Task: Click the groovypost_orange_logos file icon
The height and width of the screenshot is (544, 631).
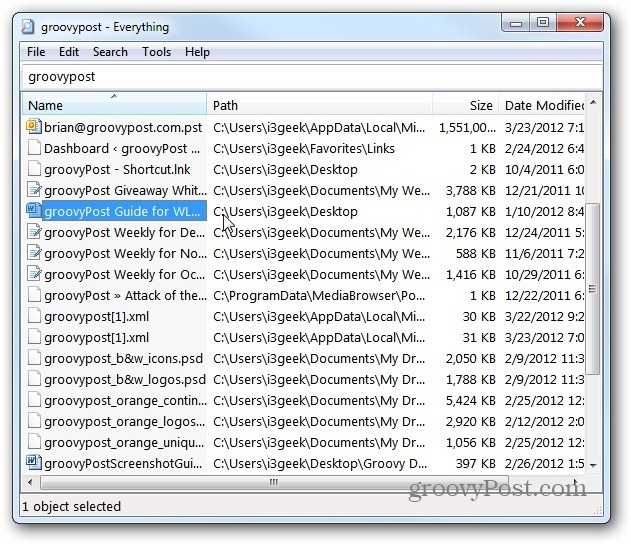Action: 32,421
